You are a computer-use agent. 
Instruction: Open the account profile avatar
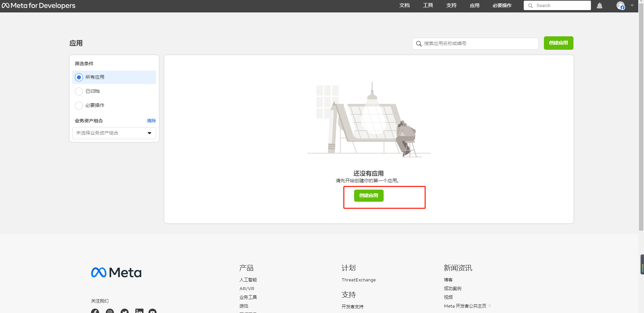(x=620, y=6)
